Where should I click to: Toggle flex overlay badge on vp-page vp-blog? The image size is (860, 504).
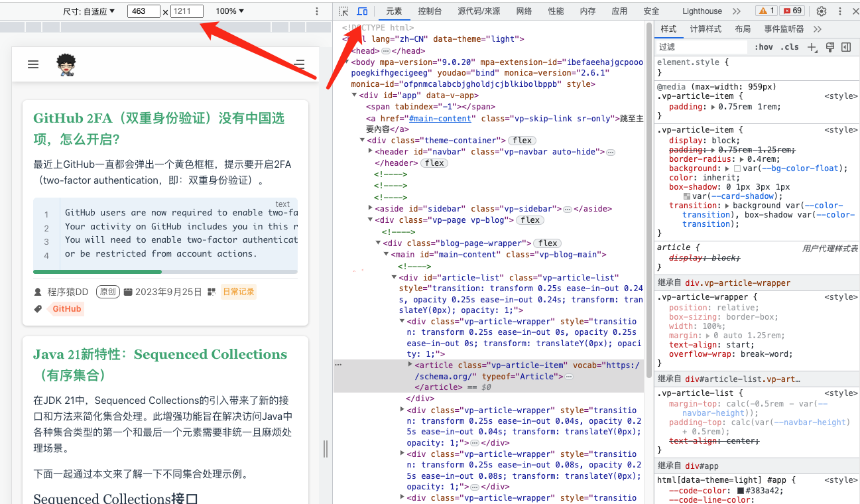coord(530,220)
